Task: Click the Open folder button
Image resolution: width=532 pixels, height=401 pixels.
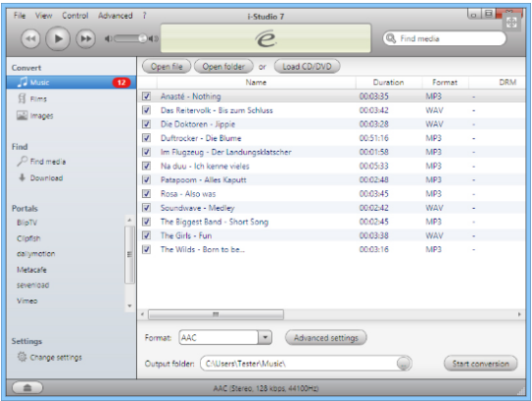Action: (x=224, y=66)
